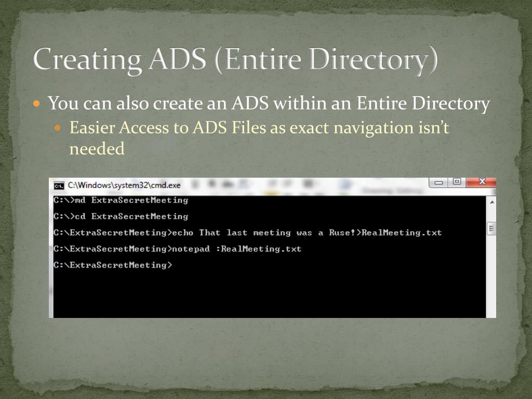532x399 pixels.
Task: Click the title text C:\Windows\system32\cmd.exe
Action: (124, 185)
